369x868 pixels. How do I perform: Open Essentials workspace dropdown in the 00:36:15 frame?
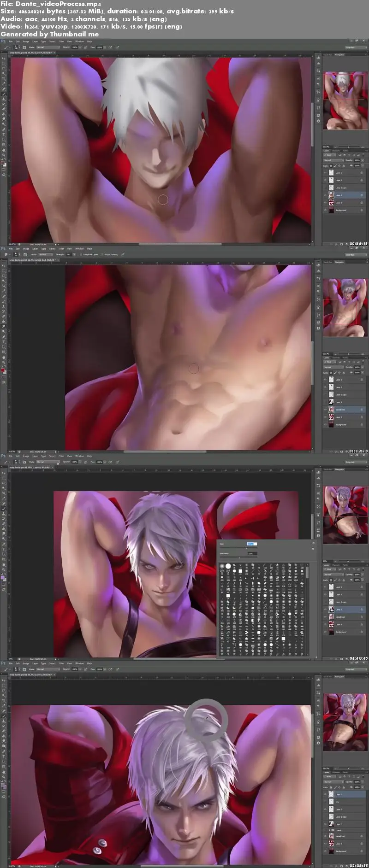356,47
